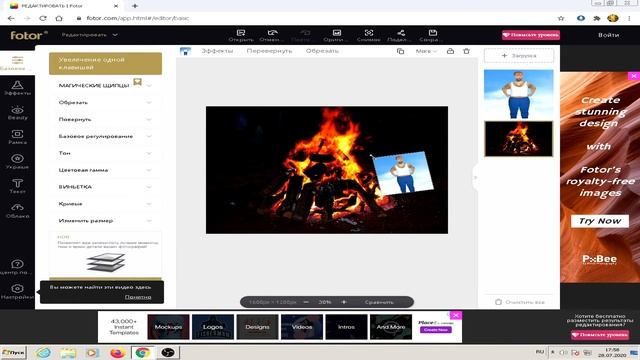Image resolution: width=640 pixels, height=360 pixels.
Task: Expand the Tone section
Action: point(105,153)
